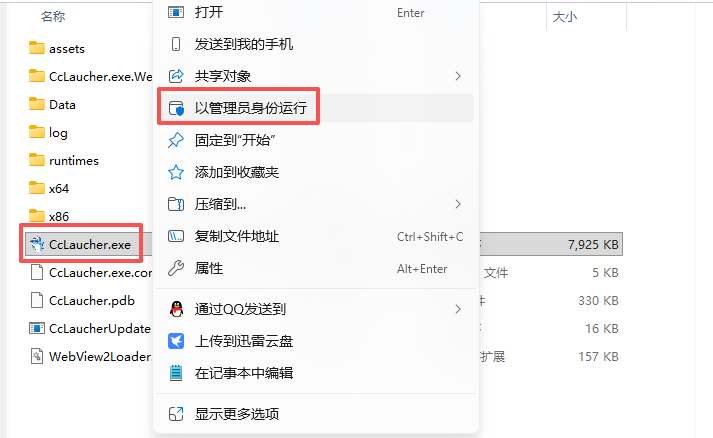Click the star icon for 添加到收藏夹
The image size is (713, 438).
(x=176, y=172)
